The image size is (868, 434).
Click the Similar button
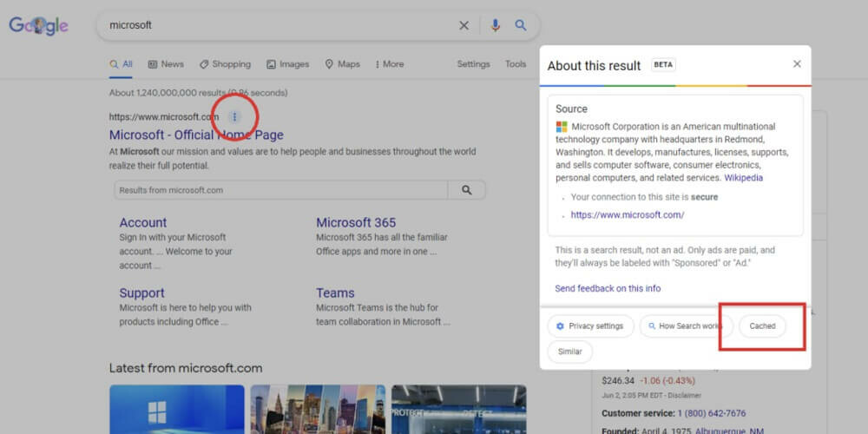569,352
